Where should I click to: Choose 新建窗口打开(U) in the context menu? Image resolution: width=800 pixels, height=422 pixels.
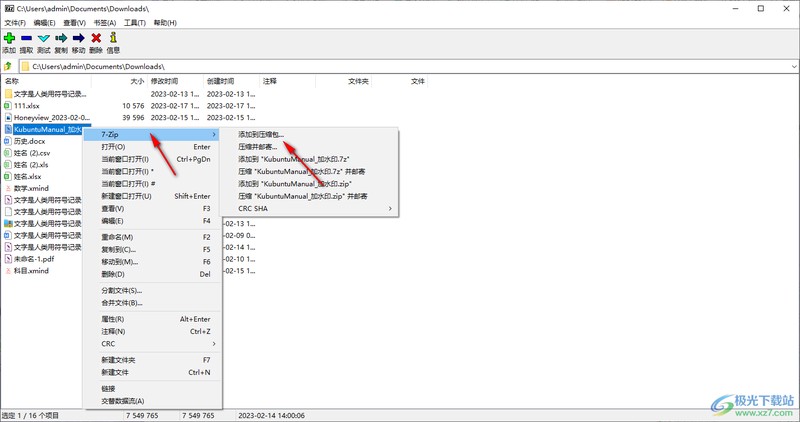pyautogui.click(x=153, y=196)
